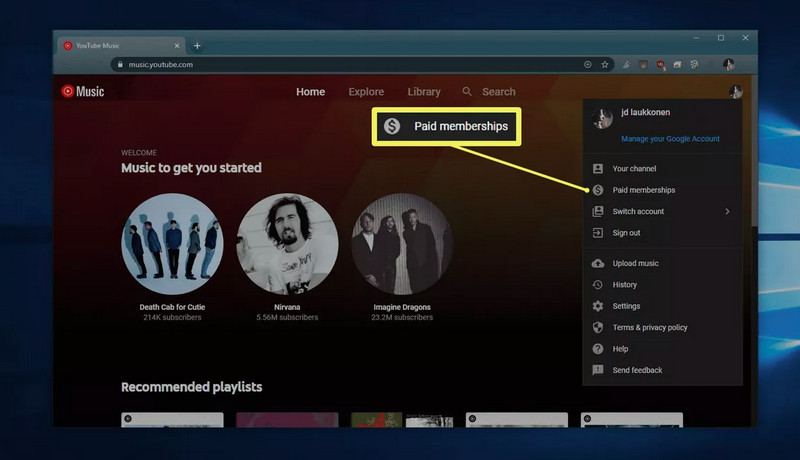Image resolution: width=800 pixels, height=460 pixels.
Task: Click the first browser extension icon
Action: (627, 64)
